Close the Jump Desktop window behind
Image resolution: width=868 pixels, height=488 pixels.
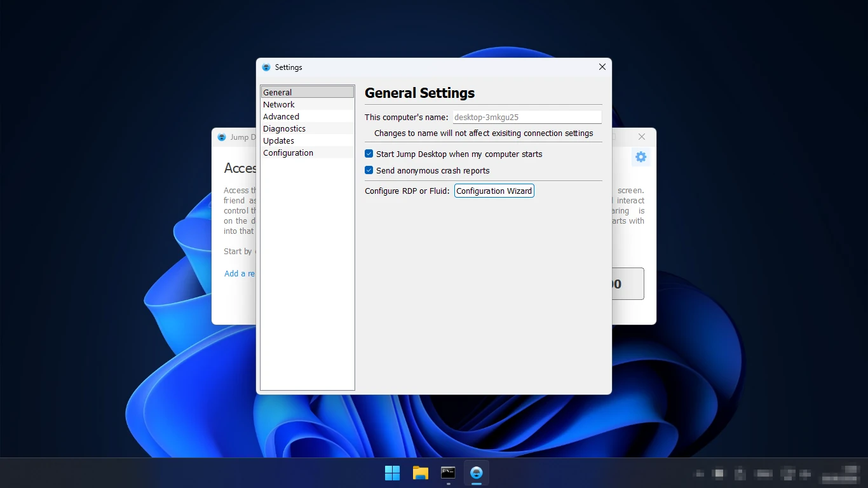tap(642, 137)
